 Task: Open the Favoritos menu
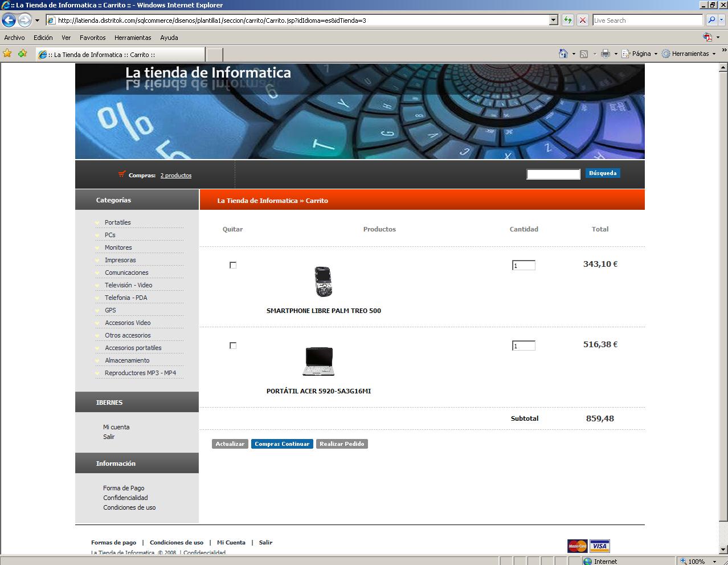(92, 38)
